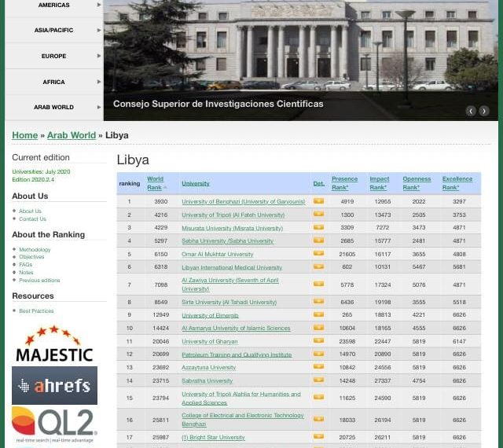
Task: Open the Africa menu item
Action: point(54,83)
